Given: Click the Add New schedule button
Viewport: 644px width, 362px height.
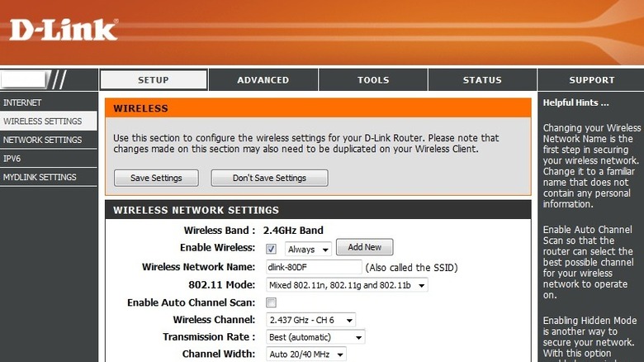Looking at the screenshot, I should (364, 247).
